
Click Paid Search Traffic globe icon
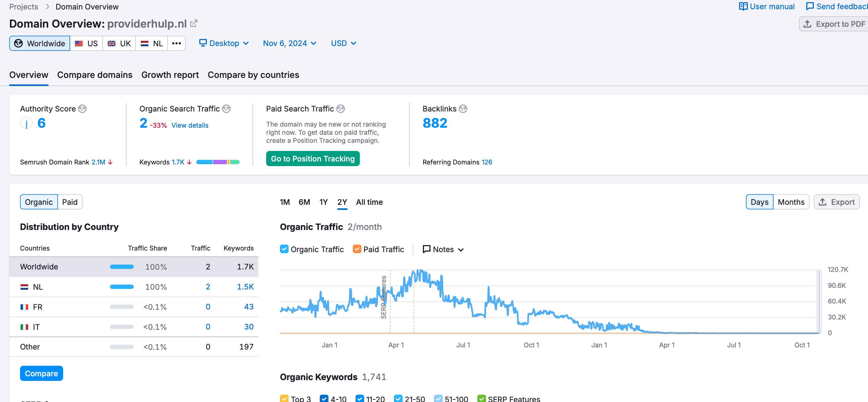pos(341,109)
